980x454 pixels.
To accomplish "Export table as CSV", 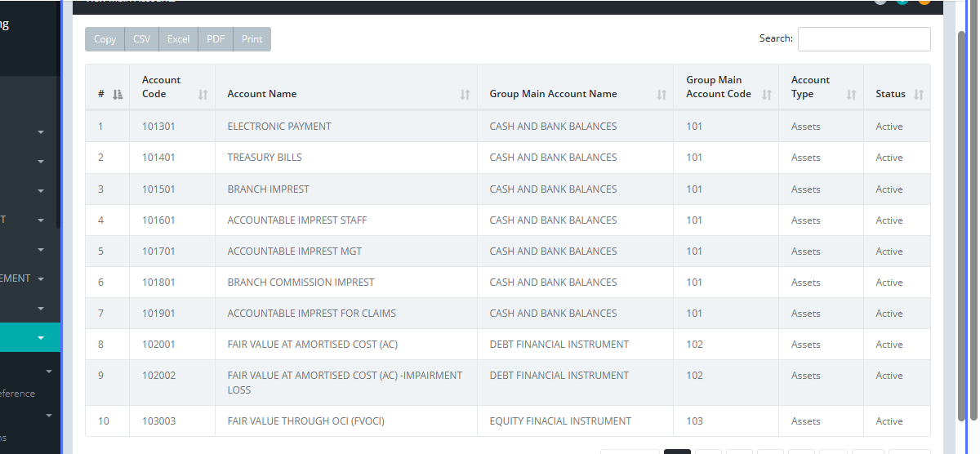I will [141, 39].
